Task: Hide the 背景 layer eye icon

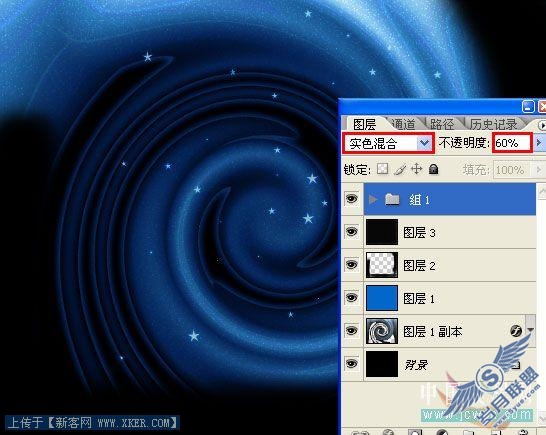Action: pyautogui.click(x=351, y=363)
